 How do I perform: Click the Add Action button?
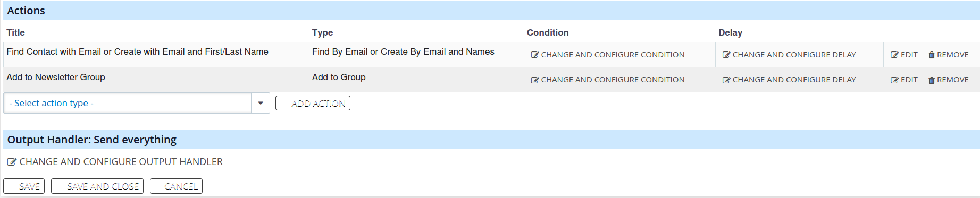pyautogui.click(x=313, y=104)
